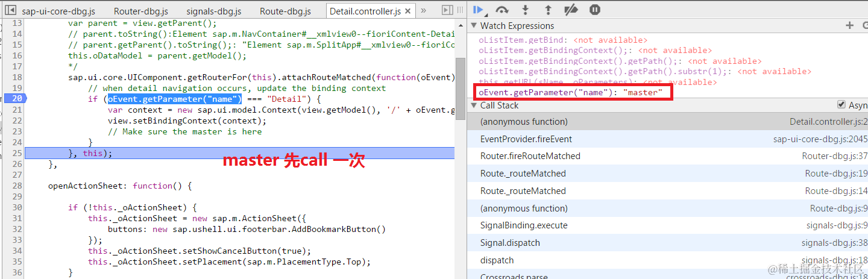Toggle the Async checkbox
The image size is (868, 279).
(x=841, y=105)
